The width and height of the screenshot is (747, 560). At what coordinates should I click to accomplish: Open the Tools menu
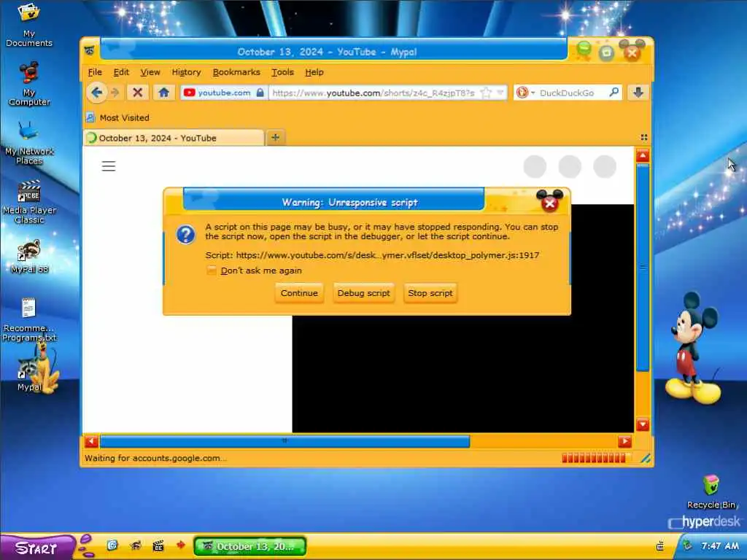click(282, 72)
